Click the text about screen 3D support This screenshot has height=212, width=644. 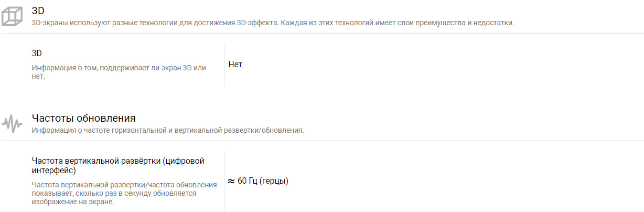tap(119, 72)
